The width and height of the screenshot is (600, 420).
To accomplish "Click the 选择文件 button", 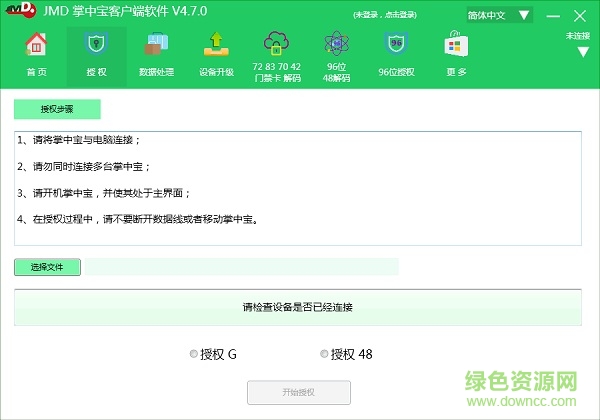I will tap(47, 267).
